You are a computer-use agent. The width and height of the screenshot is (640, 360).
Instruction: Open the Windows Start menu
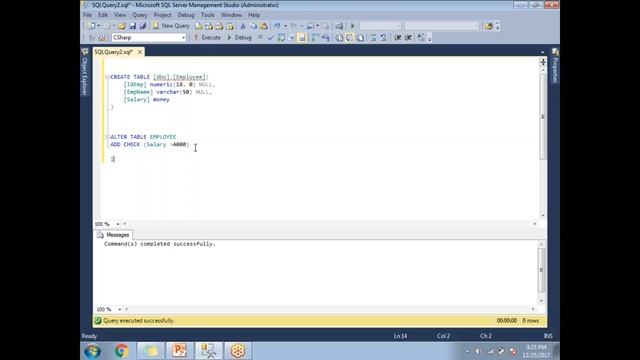[x=92, y=351]
